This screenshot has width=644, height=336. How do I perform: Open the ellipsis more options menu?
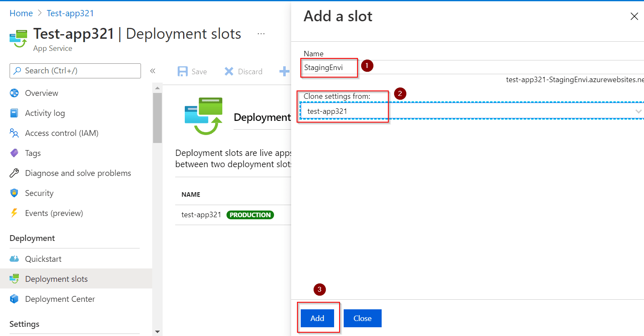click(x=261, y=34)
